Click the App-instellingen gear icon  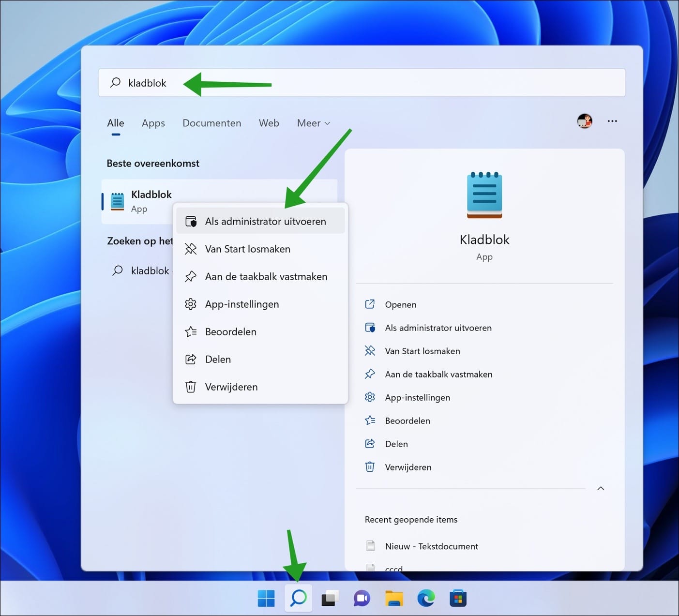pyautogui.click(x=191, y=304)
